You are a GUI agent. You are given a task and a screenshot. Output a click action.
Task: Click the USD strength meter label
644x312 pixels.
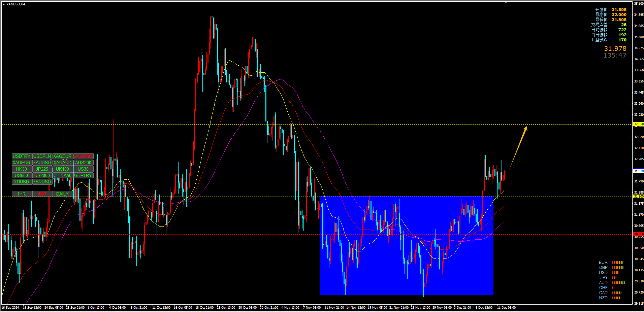[x=603, y=273]
